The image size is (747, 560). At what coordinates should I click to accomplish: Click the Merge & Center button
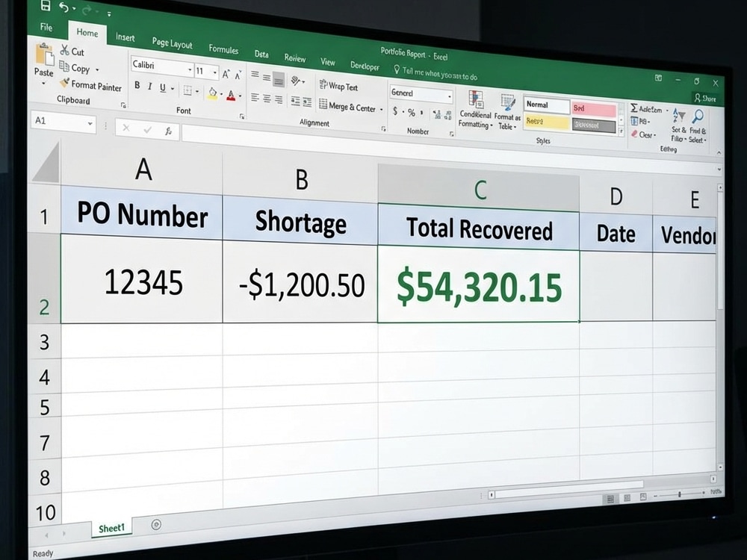348,106
